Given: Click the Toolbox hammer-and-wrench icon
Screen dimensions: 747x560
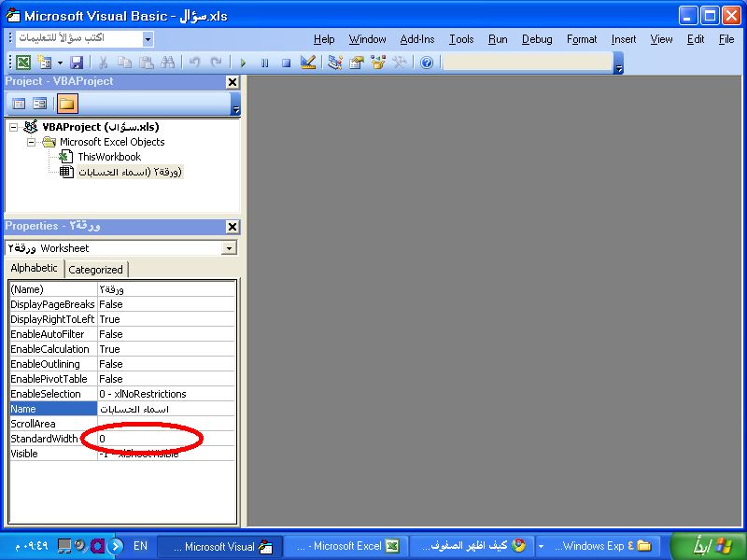Looking at the screenshot, I should click(x=400, y=63).
